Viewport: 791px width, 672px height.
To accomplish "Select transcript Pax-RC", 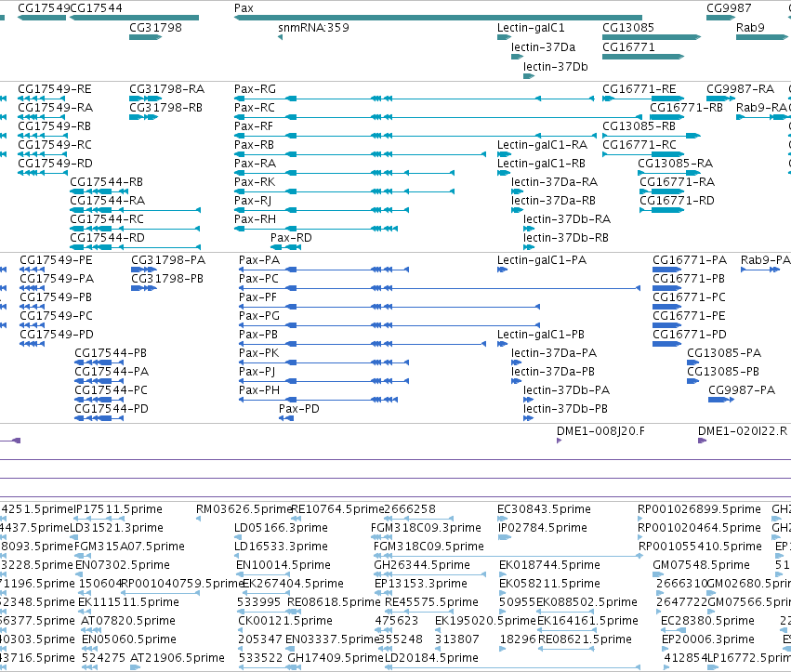I will point(438,117).
